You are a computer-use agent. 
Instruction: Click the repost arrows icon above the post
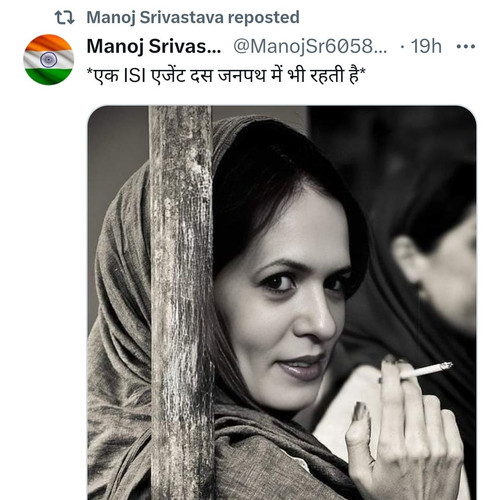(x=64, y=18)
